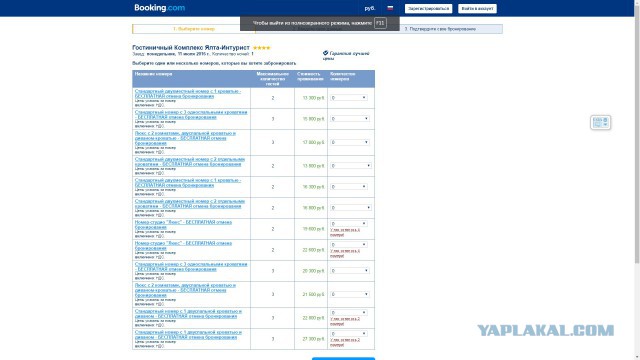This screenshot has height=360, width=640.
Task: Open the Номер-студио Люкс link priced 19 600 руб.
Action: tap(183, 225)
